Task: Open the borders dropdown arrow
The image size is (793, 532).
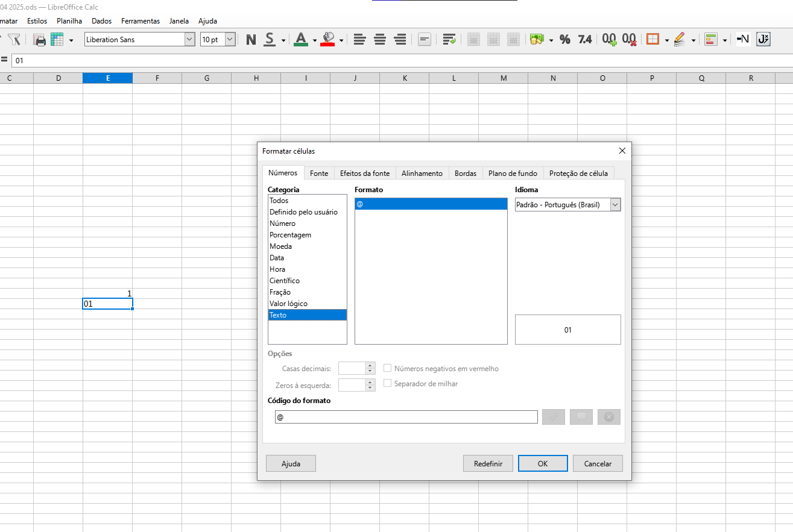Action: click(x=666, y=40)
